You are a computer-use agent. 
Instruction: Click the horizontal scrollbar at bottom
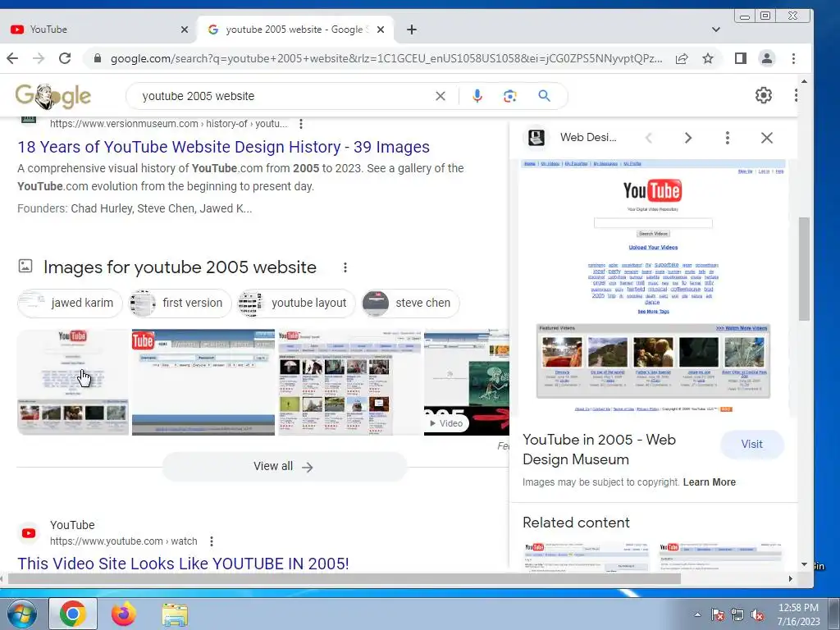(345, 578)
